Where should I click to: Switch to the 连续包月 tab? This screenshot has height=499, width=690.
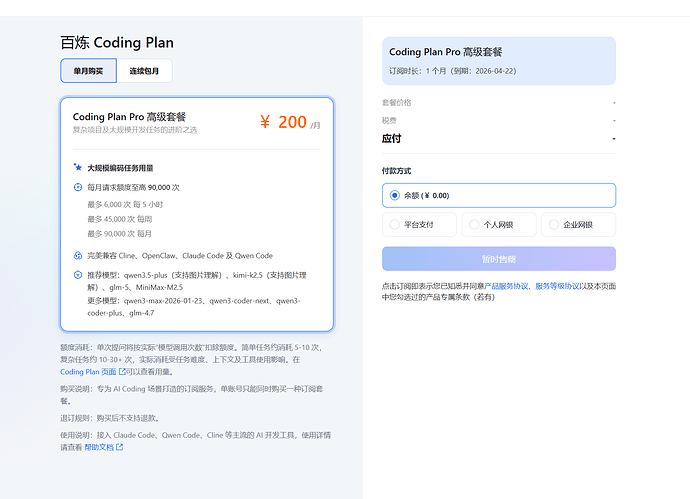click(144, 70)
